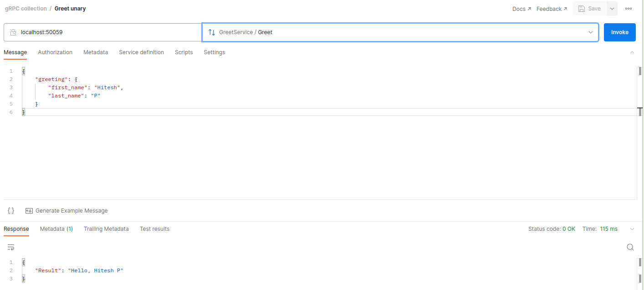This screenshot has width=644, height=290.
Task: Open the Service definition tab
Action: [141, 52]
